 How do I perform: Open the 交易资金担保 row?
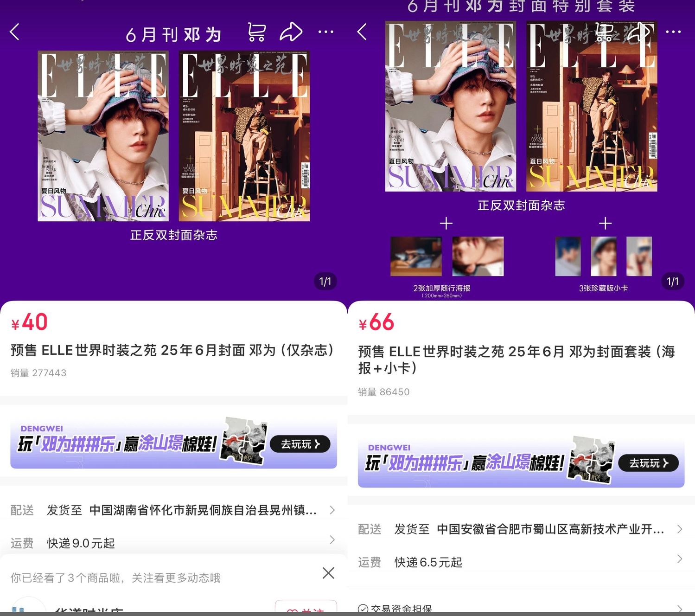pos(519,608)
